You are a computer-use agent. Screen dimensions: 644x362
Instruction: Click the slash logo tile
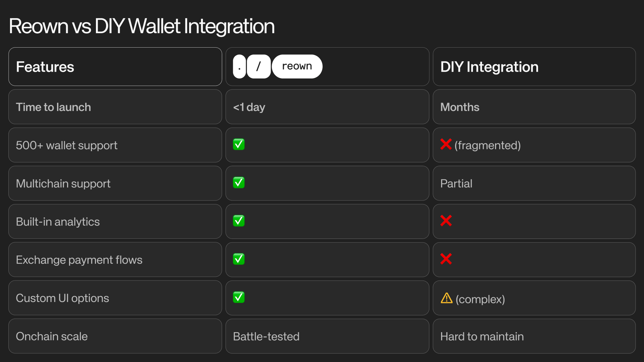coord(259,66)
